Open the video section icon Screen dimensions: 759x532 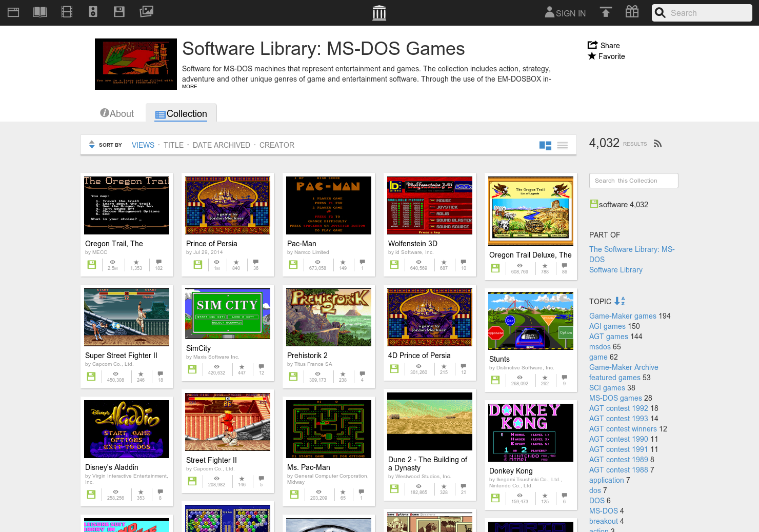[x=66, y=12]
